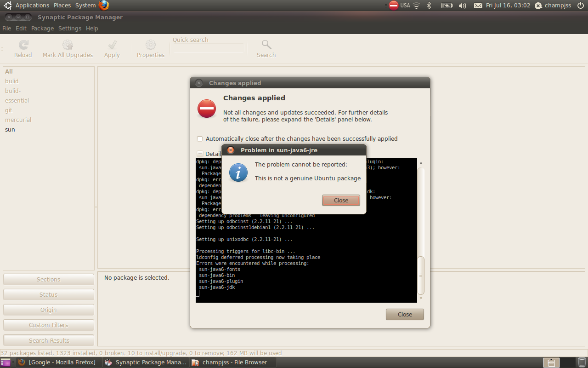
Task: Open the Edit menu
Action: [x=21, y=29]
